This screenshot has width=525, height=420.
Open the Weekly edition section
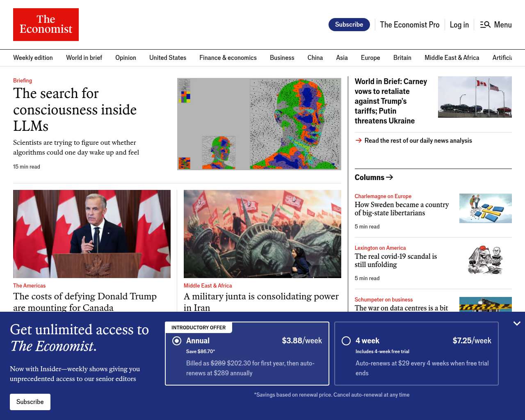[x=33, y=58]
